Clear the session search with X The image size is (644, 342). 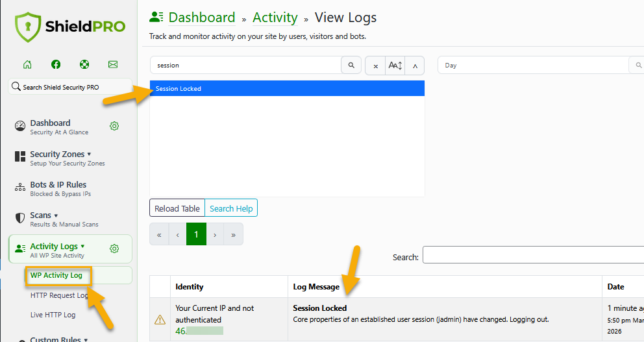point(375,66)
